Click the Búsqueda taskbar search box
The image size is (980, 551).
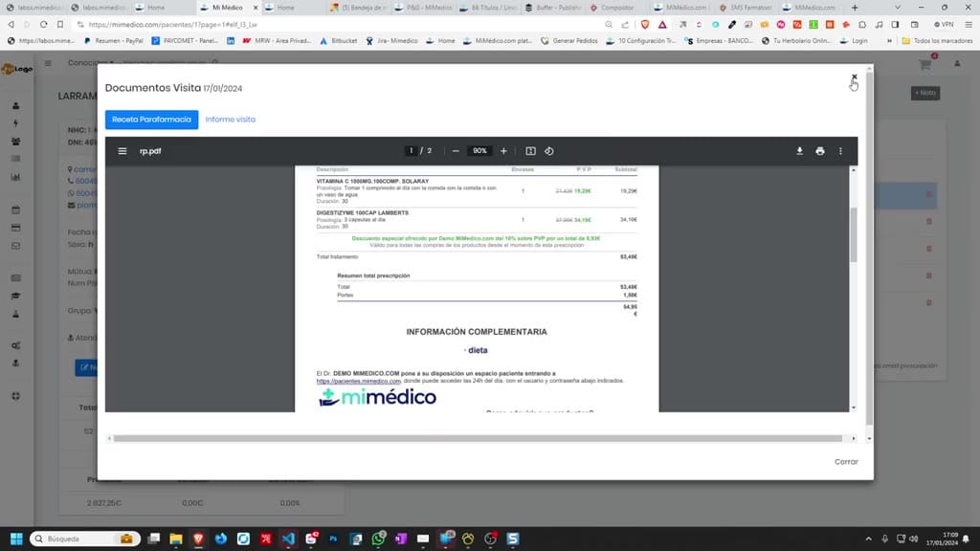tap(84, 539)
